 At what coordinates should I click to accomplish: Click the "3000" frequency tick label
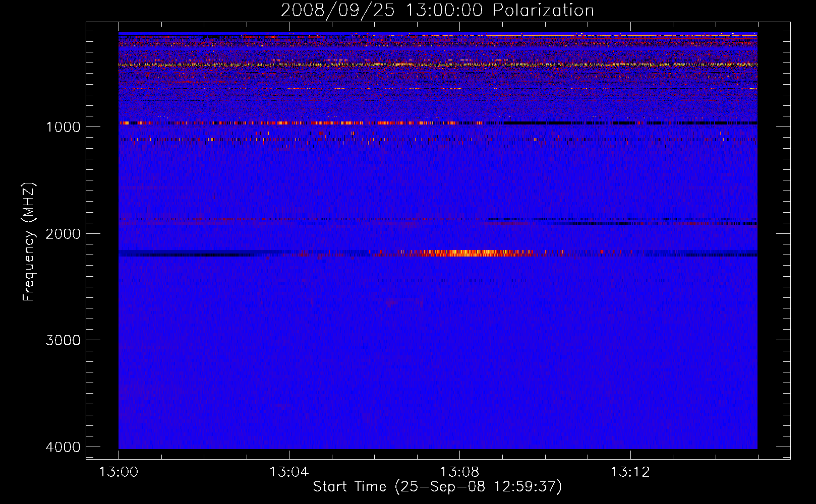point(63,340)
